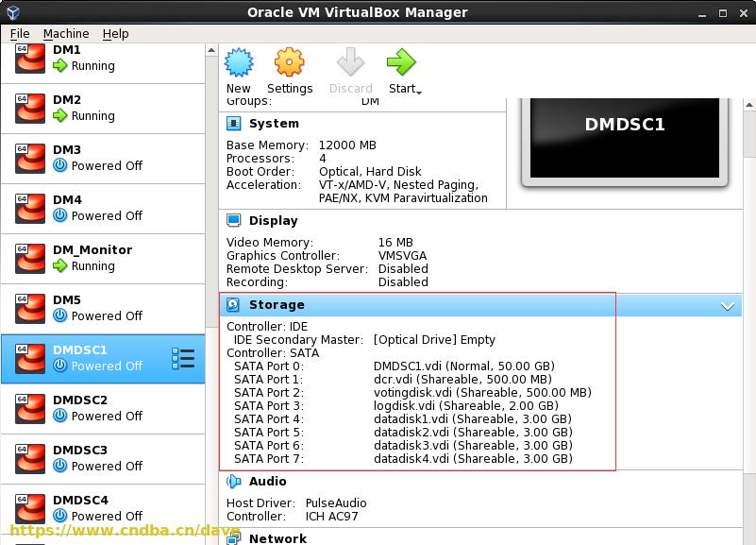This screenshot has height=545, width=756.
Task: Select the DMDSC2 machine icon
Action: 30,409
